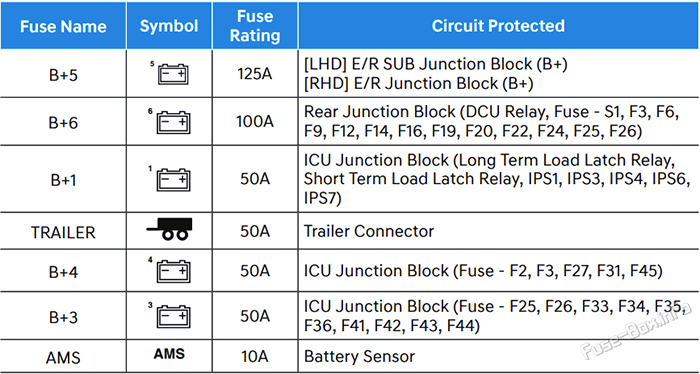Click the AMS fuse name cell
The width and height of the screenshot is (700, 374).
(x=63, y=357)
